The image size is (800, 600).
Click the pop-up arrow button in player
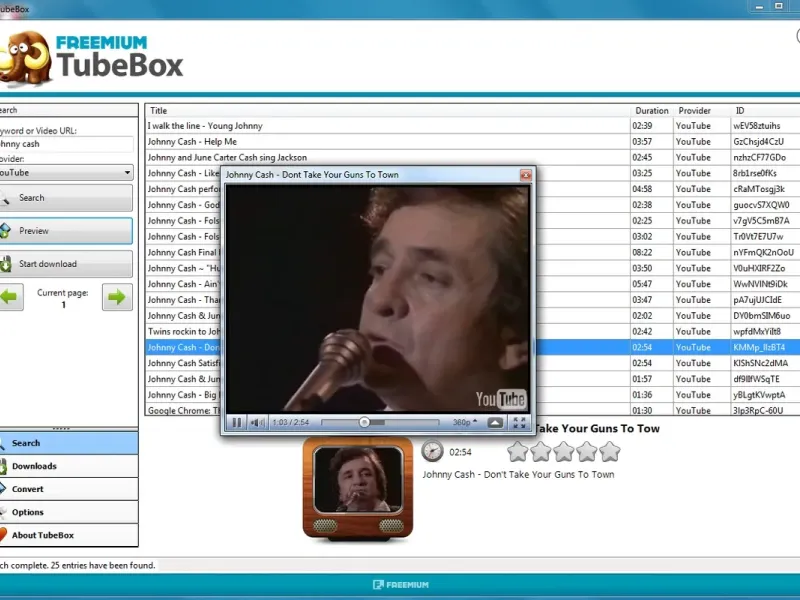[495, 422]
